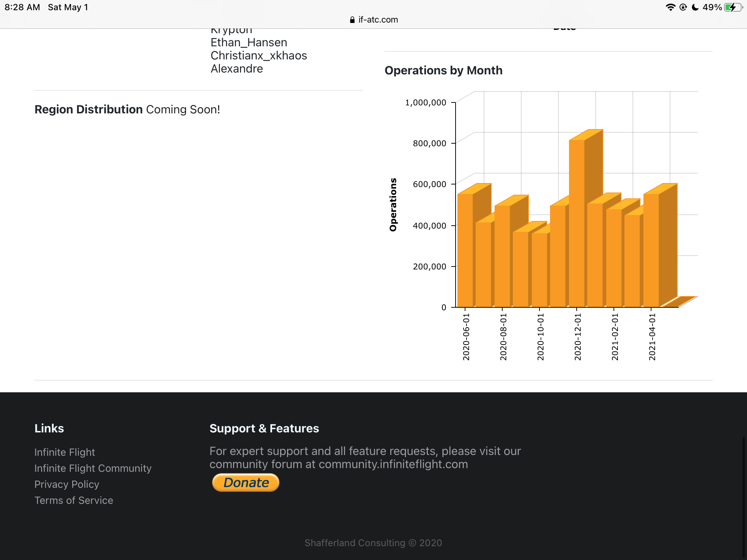Click the 2020-10-01 axis label

[540, 337]
